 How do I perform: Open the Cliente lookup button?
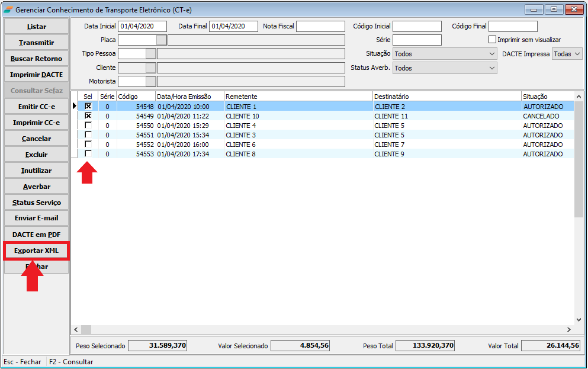click(x=150, y=68)
